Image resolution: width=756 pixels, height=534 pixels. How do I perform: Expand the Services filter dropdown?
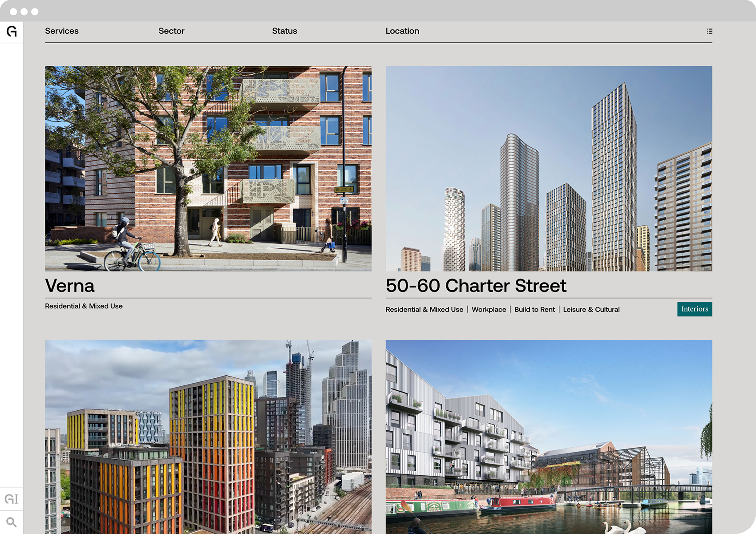coord(62,31)
